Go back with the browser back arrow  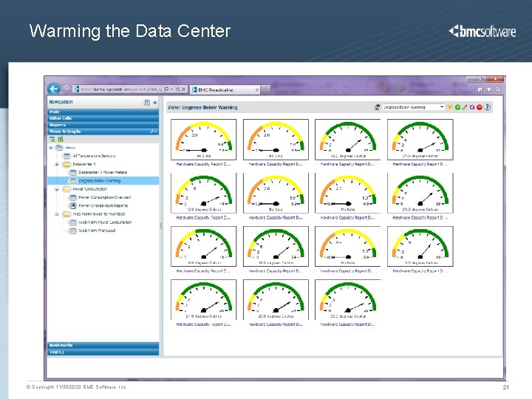point(53,89)
